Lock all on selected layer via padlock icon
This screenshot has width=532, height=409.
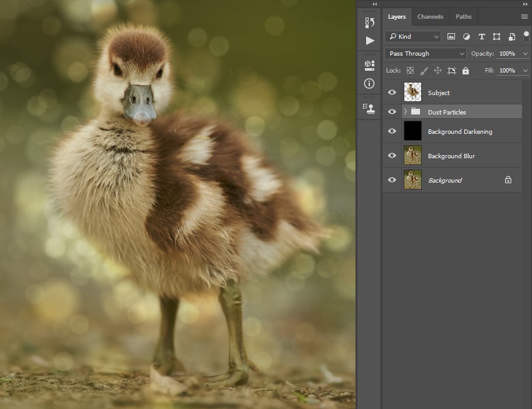(465, 70)
